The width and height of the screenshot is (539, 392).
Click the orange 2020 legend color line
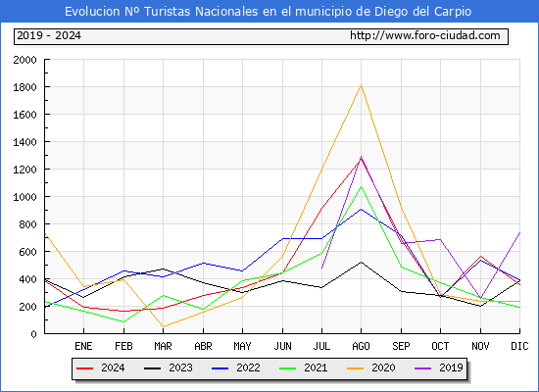356,368
